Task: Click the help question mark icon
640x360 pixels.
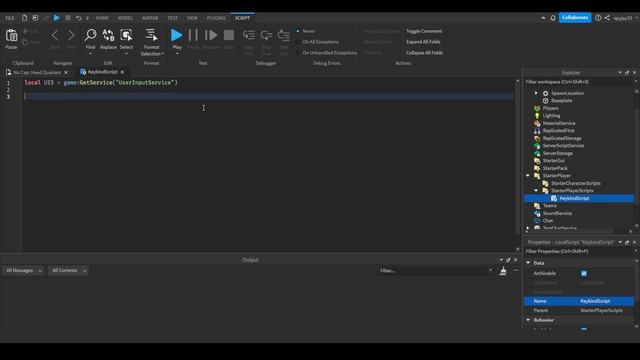Action: 598,18
